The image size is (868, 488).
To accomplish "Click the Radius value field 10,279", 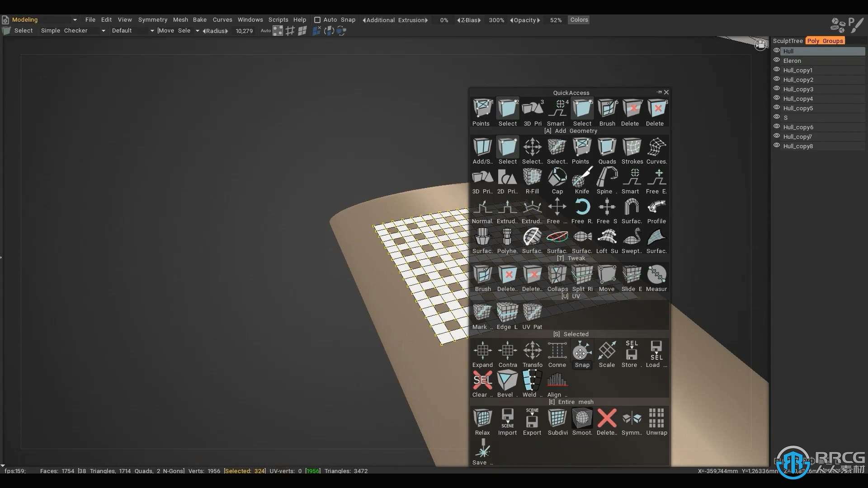I will click(x=244, y=31).
